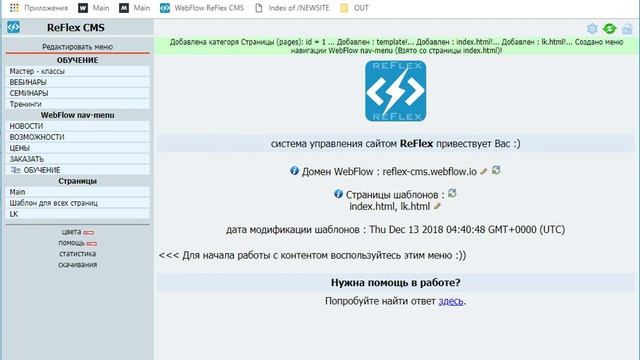Open the OUT bookmarks folder
Image resolution: width=640 pixels, height=360 pixels.
pyautogui.click(x=354, y=8)
